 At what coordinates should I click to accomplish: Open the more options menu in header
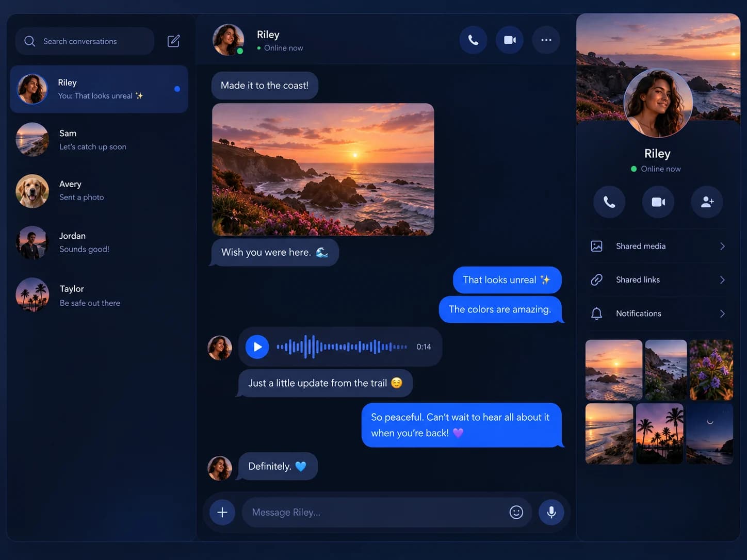(x=546, y=40)
